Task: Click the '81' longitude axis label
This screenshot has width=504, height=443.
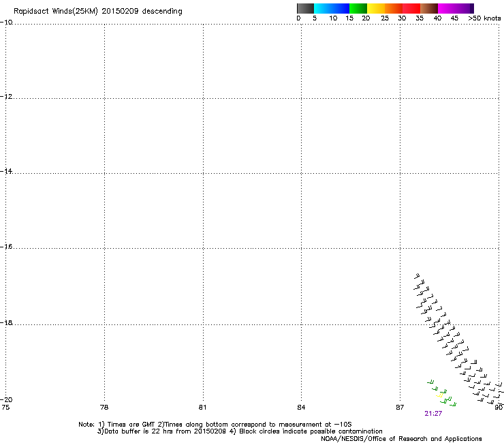Action: [202, 408]
